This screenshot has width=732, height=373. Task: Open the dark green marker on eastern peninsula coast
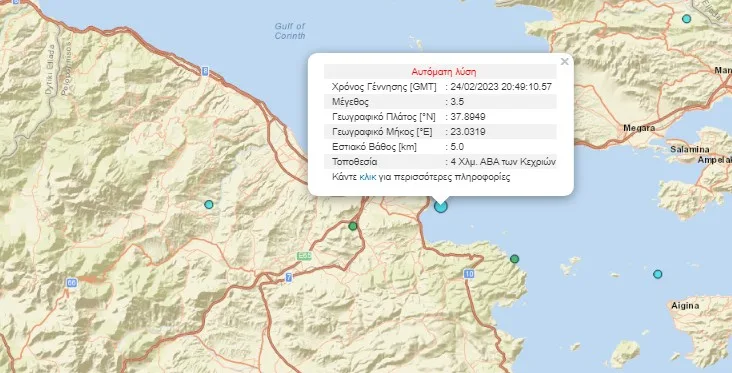coord(514,259)
